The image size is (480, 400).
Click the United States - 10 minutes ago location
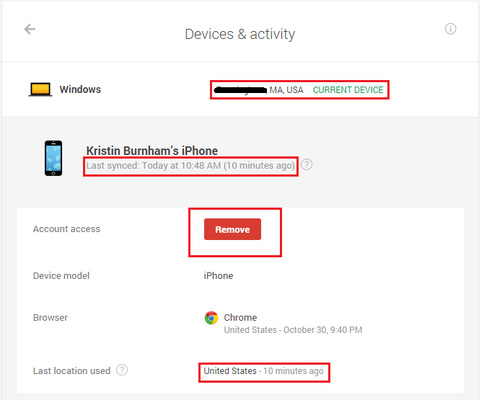[264, 371]
